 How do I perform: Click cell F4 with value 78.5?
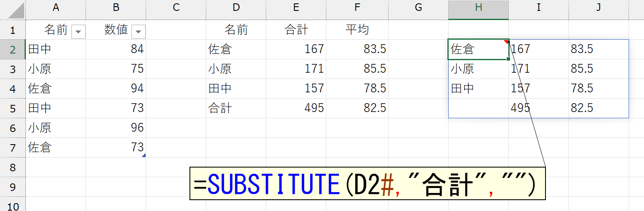357,89
